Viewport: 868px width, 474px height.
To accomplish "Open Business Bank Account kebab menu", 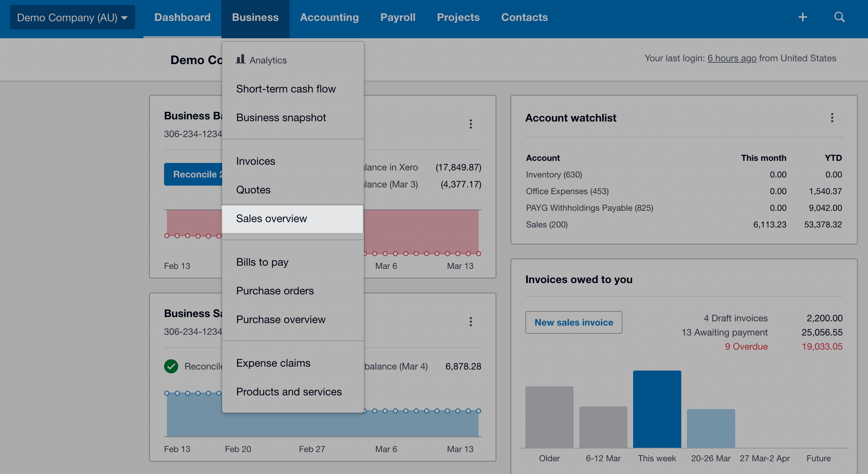I will click(470, 124).
